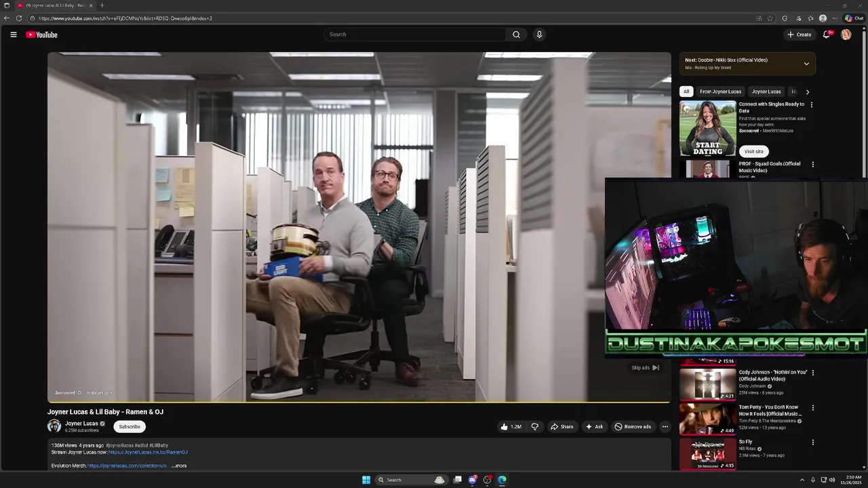Click the browser address bar URL

(125, 18)
